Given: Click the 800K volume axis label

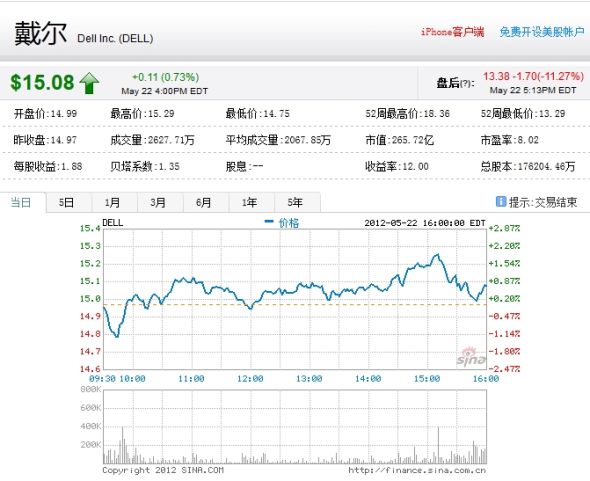Looking at the screenshot, I should [91, 390].
